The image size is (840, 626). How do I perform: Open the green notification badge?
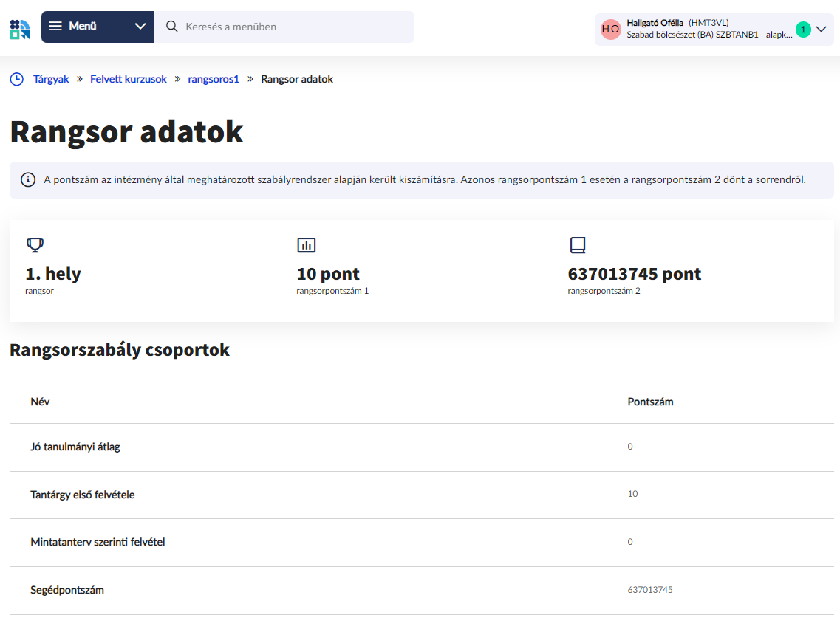pyautogui.click(x=803, y=29)
